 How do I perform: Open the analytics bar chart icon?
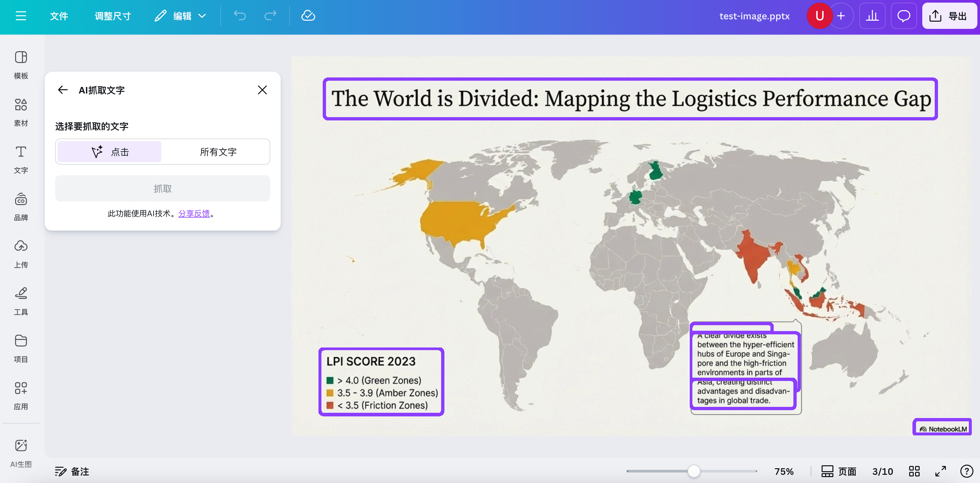(872, 16)
